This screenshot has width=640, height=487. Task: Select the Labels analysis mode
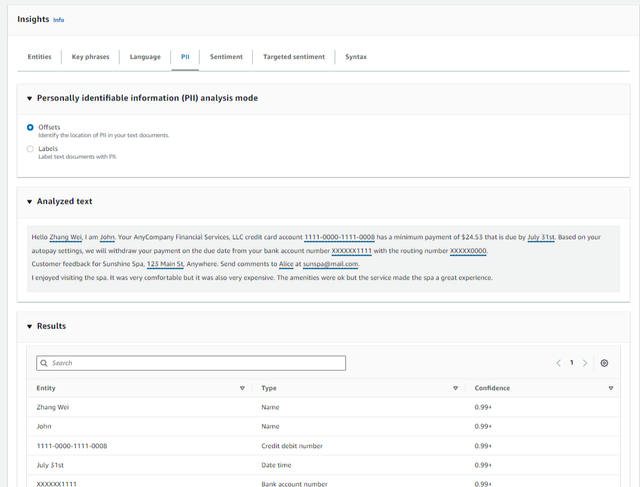click(30, 149)
